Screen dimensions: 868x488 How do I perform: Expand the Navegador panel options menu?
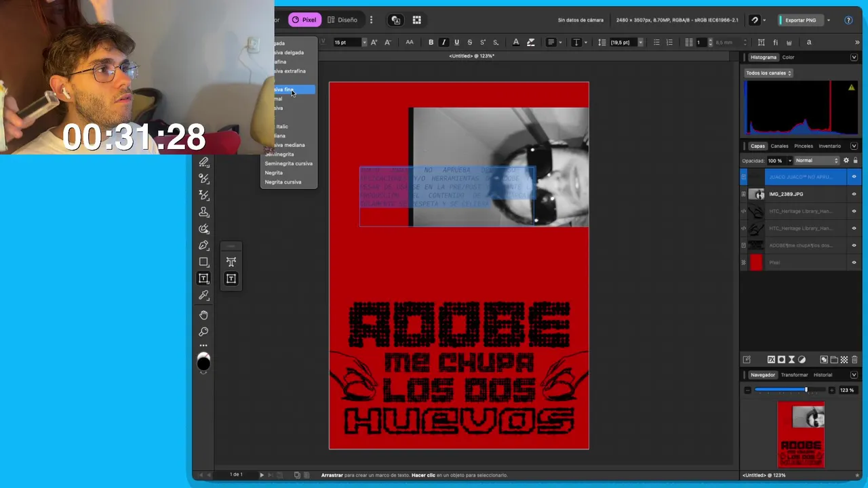(854, 375)
